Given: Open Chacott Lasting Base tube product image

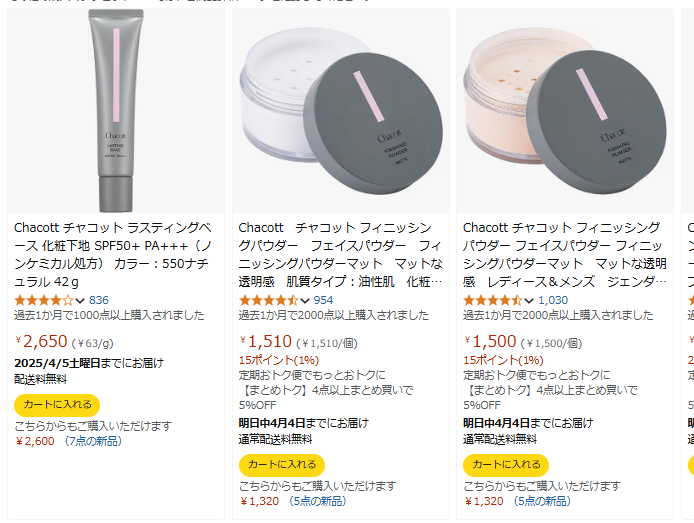Looking at the screenshot, I should tap(116, 111).
